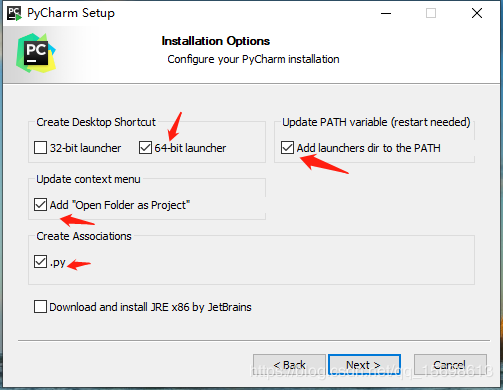Click the Update PATH variable group label
This screenshot has height=390, width=503.
[x=376, y=122]
